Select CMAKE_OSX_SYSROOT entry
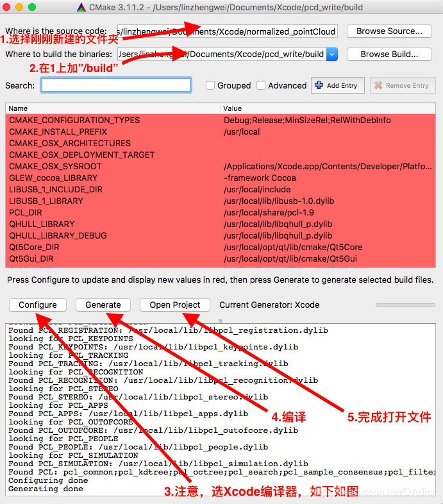The width and height of the screenshot is (443, 504). tap(55, 167)
